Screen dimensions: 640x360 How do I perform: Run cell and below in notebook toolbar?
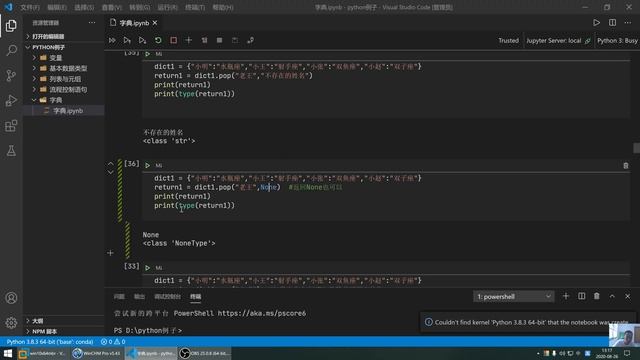click(x=142, y=40)
